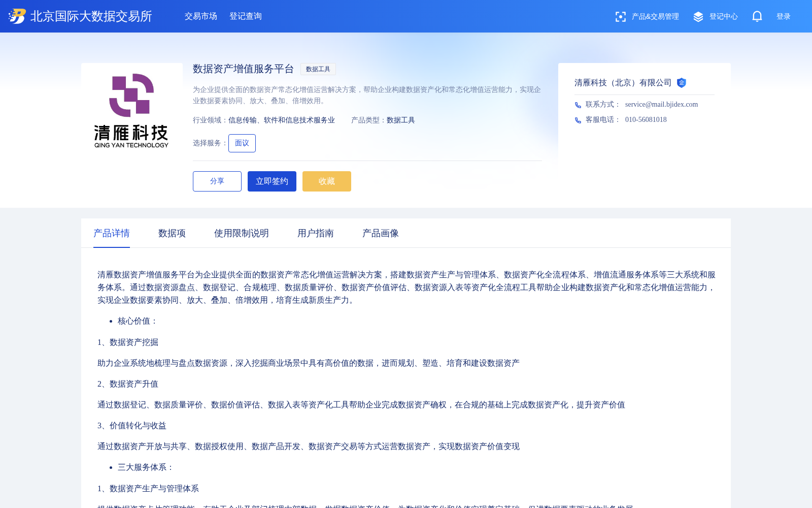
Task: Click site title 北京国际大数据交易所
Action: point(91,16)
